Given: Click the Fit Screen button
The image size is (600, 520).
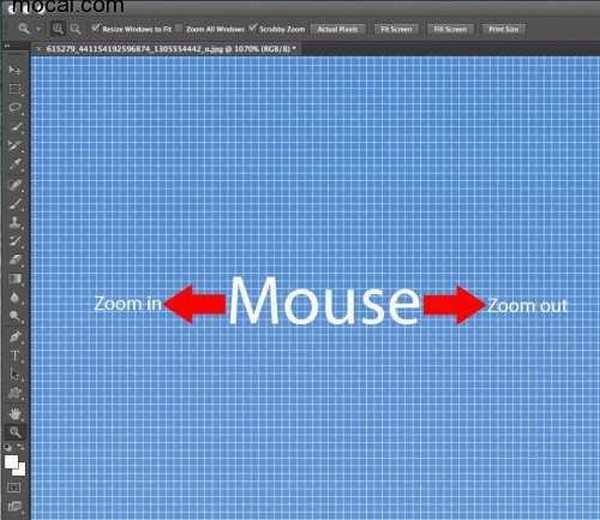Looking at the screenshot, I should [396, 29].
